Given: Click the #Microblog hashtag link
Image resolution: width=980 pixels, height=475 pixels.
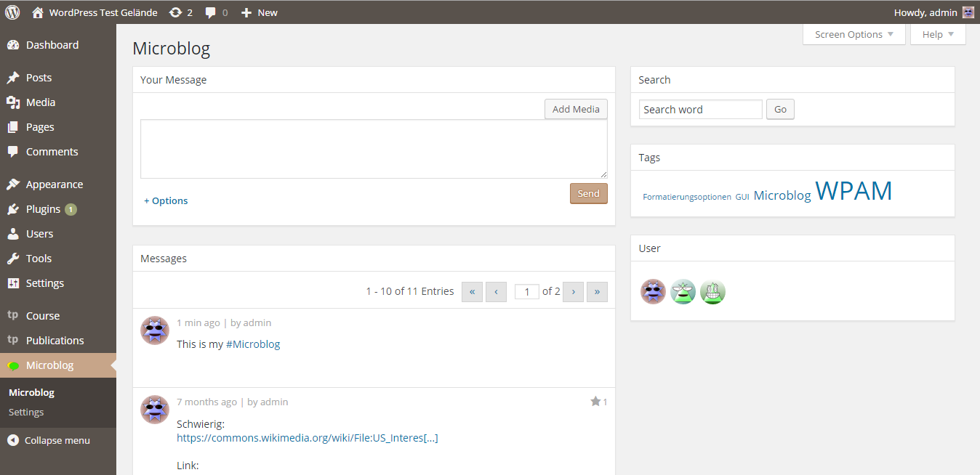Looking at the screenshot, I should click(253, 344).
